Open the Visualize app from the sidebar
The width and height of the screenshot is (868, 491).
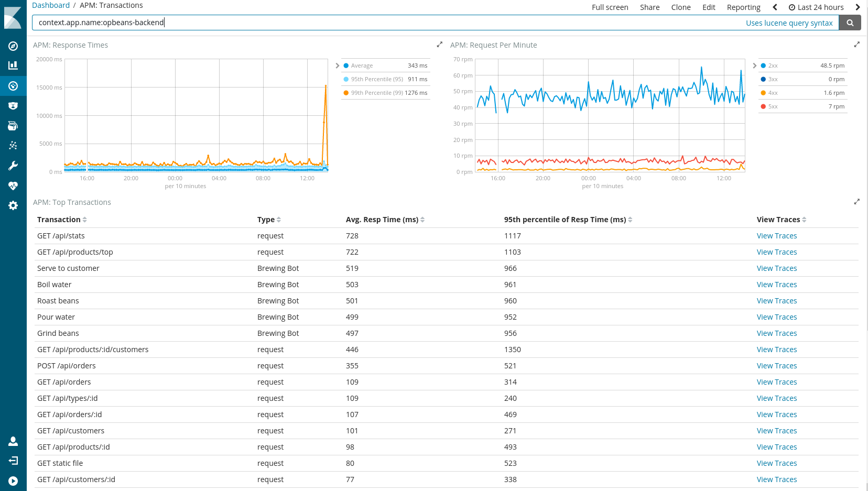(13, 65)
